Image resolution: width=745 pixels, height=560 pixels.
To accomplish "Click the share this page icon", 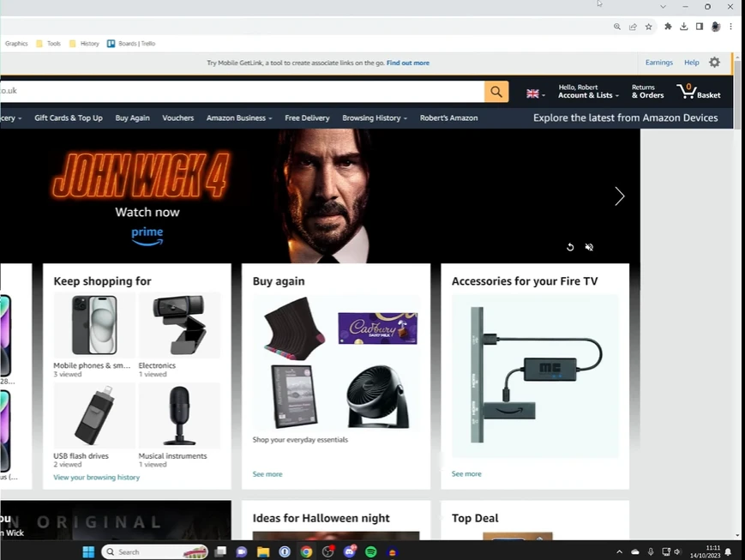I will point(633,27).
